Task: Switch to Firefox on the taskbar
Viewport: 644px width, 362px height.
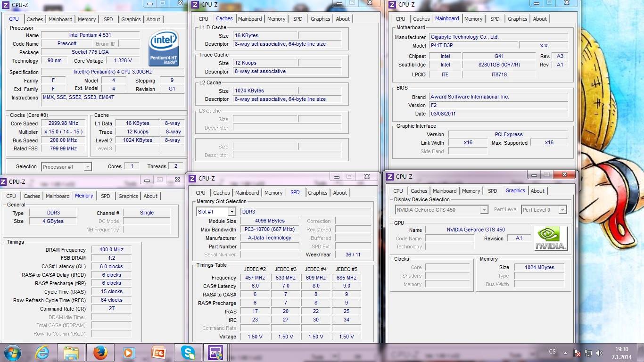Action: pos(100,352)
